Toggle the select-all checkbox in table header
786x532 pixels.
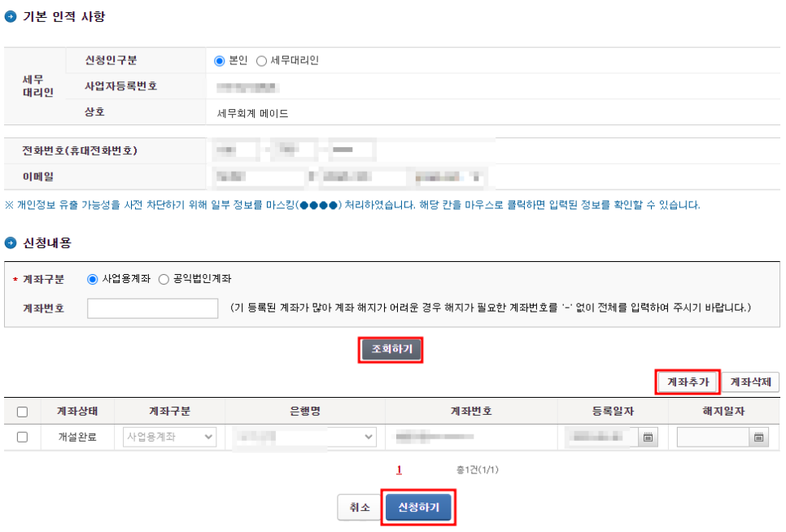(x=22, y=412)
